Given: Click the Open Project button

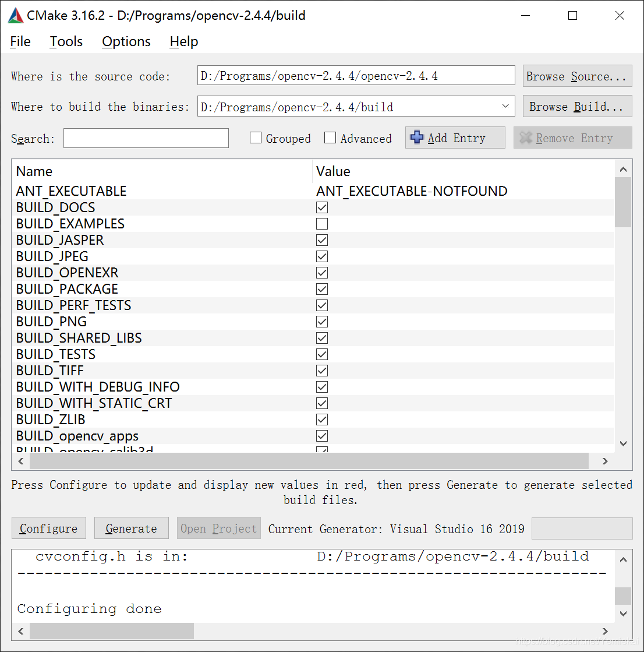Looking at the screenshot, I should pyautogui.click(x=218, y=528).
